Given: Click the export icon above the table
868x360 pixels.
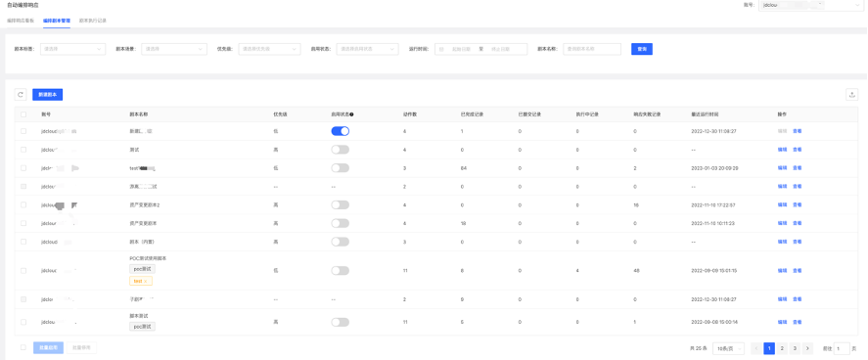Looking at the screenshot, I should click(x=852, y=95).
